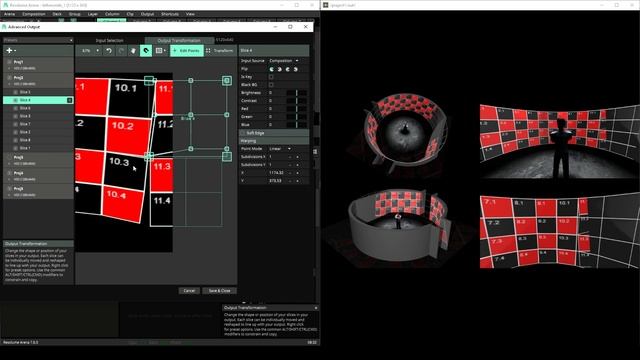Viewport: 640px width, 360px height.
Task: Click the X position value field
Action: coord(277,173)
